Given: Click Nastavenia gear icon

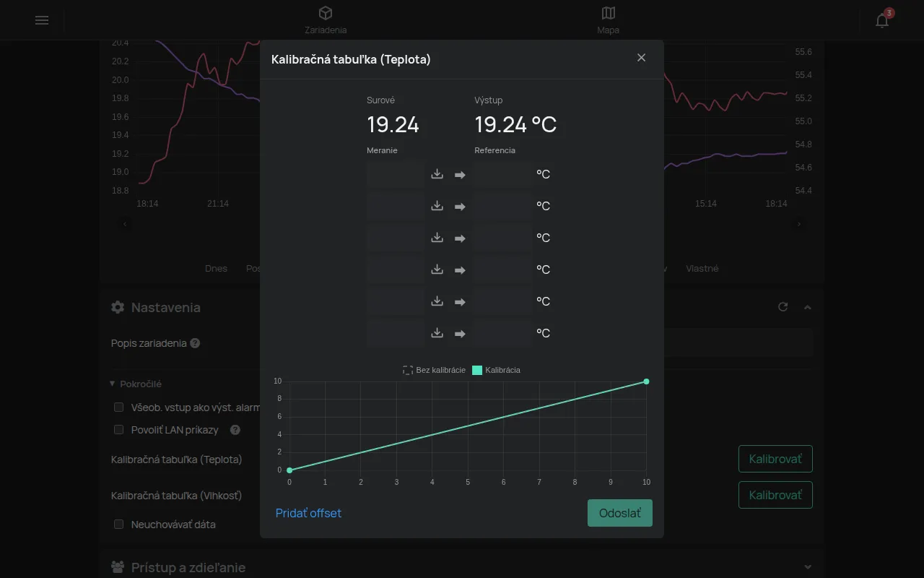Looking at the screenshot, I should click(118, 307).
